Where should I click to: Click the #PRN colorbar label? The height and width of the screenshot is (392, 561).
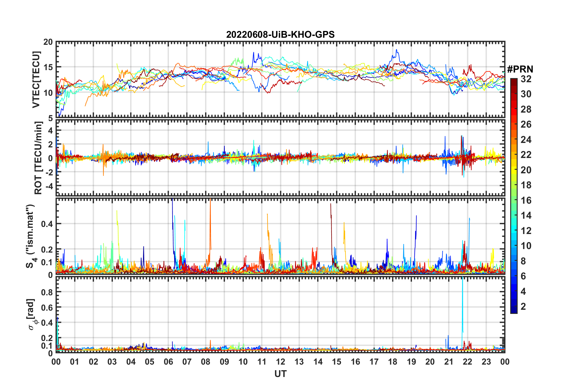520,69
